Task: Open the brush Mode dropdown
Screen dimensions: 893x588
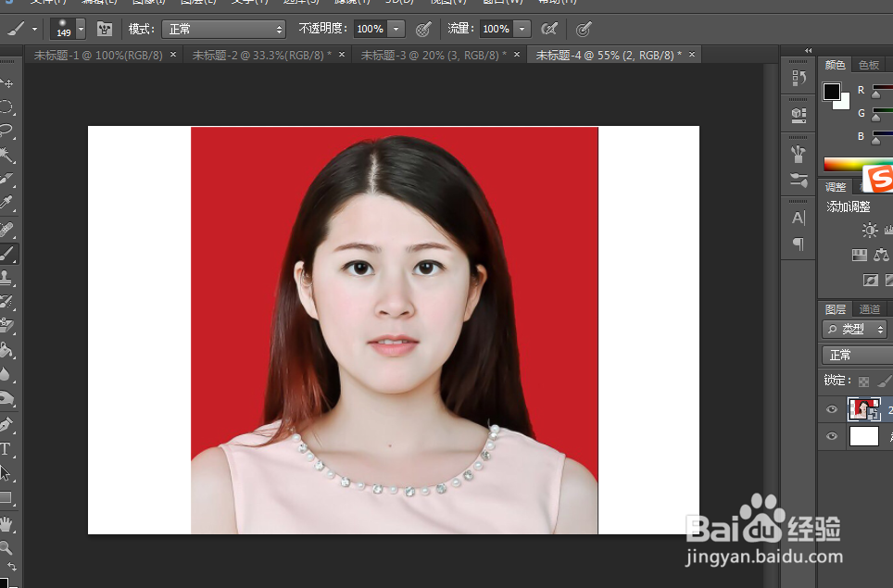Action: [223, 29]
